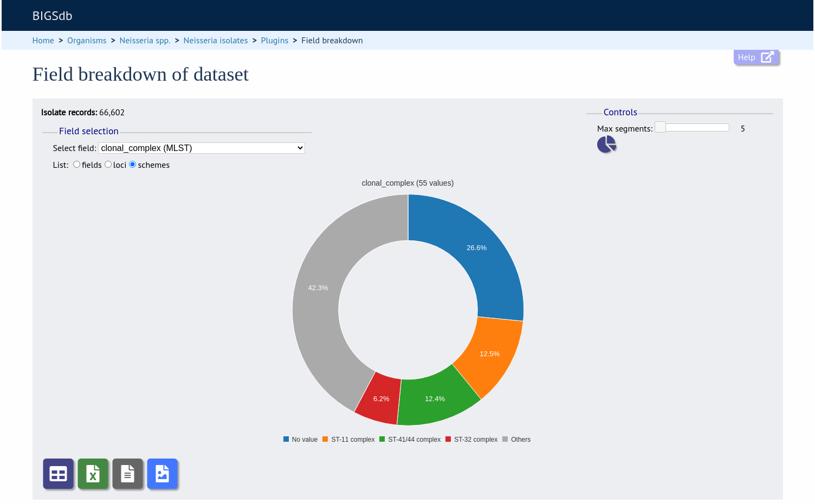The image size is (815, 504).
Task: Open Organisms breadcrumb link
Action: (x=87, y=41)
